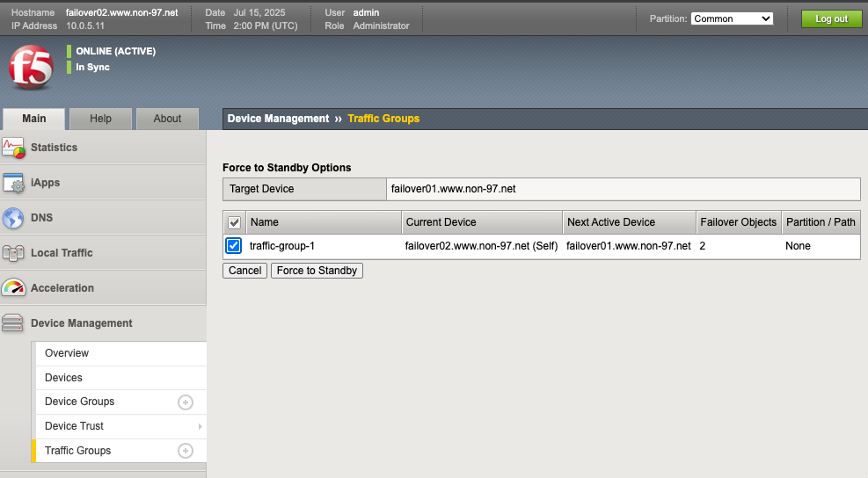868x478 pixels.
Task: Click the Failover Objects value 2
Action: click(x=702, y=246)
